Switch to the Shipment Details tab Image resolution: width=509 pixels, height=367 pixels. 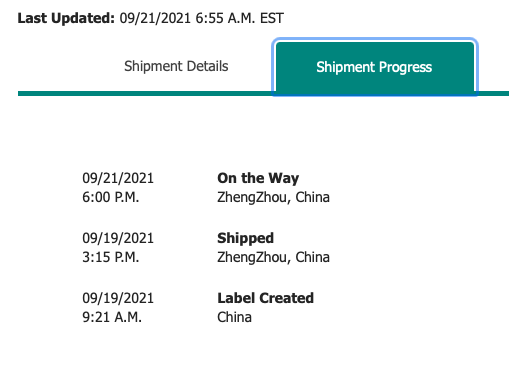(176, 66)
